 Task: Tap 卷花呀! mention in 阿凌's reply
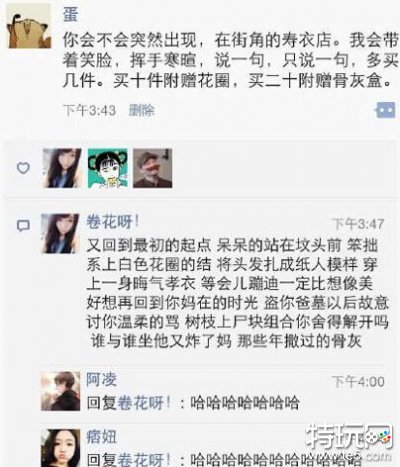[x=144, y=403]
